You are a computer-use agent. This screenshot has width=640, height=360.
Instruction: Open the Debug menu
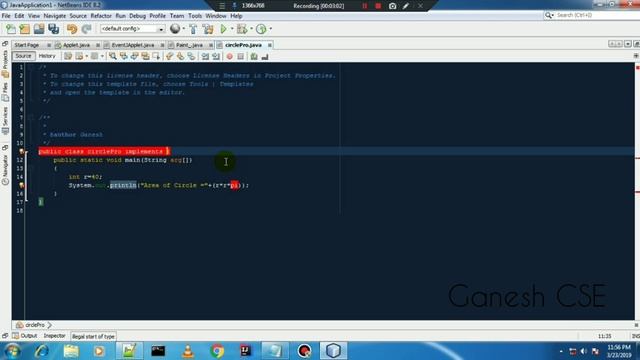138,16
